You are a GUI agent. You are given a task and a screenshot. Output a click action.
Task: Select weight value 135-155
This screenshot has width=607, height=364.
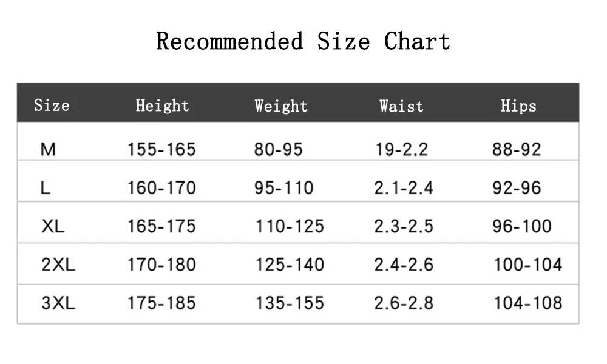point(290,303)
